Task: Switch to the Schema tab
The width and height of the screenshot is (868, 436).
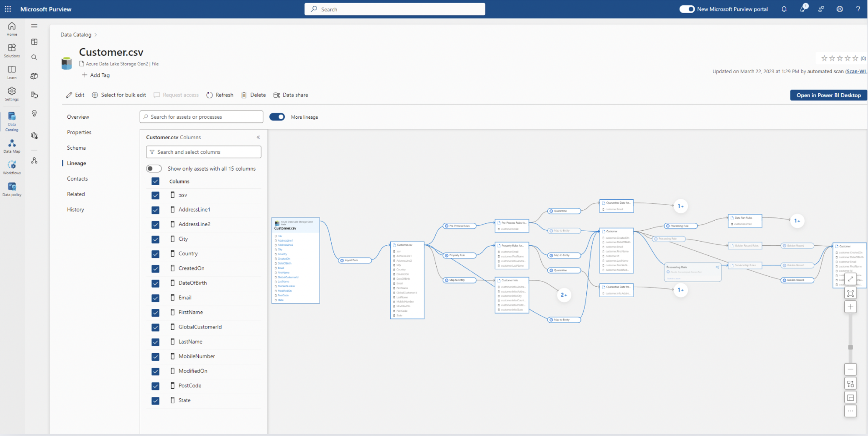Action: pyautogui.click(x=76, y=148)
